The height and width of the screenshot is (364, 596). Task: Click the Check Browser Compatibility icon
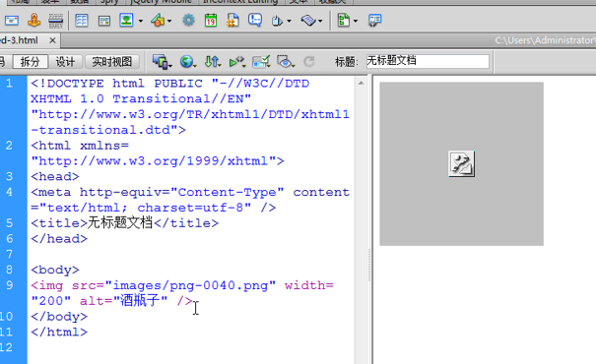[261, 62]
